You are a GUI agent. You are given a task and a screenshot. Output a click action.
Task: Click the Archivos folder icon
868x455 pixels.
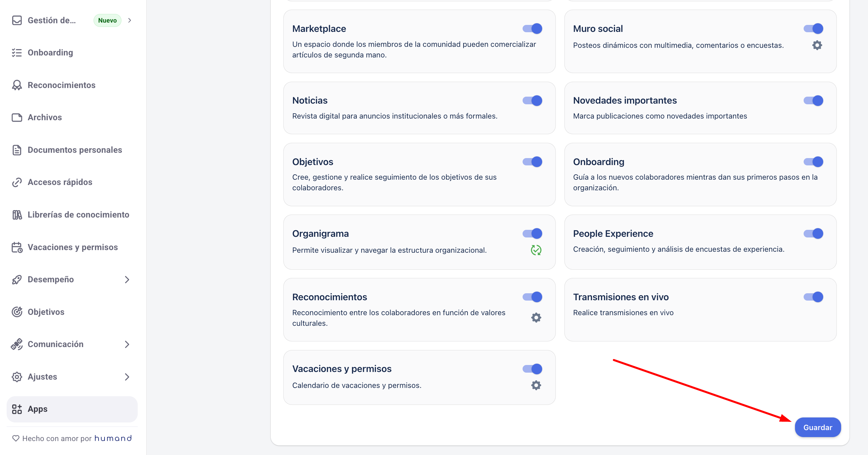tap(17, 117)
